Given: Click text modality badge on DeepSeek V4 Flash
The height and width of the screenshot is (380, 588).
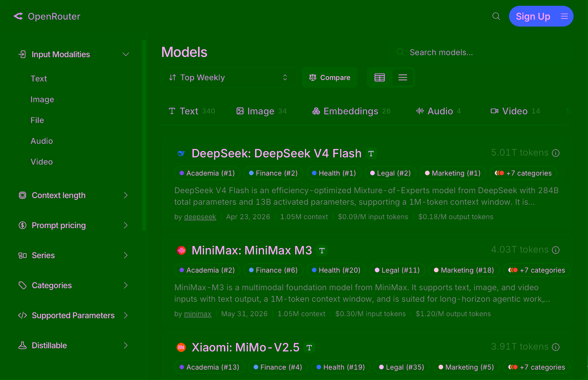Looking at the screenshot, I should pyautogui.click(x=371, y=153).
